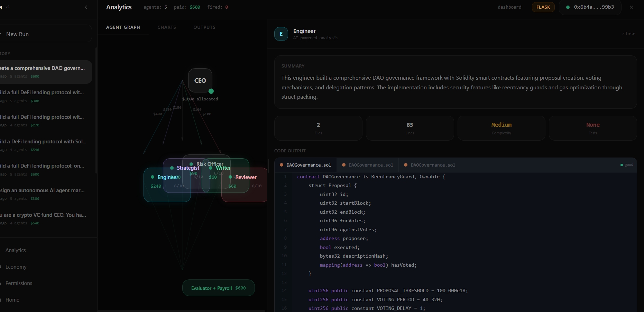Screen dimensions: 644x312
Task: Open the OUTPUTS tab
Action: click(204, 27)
